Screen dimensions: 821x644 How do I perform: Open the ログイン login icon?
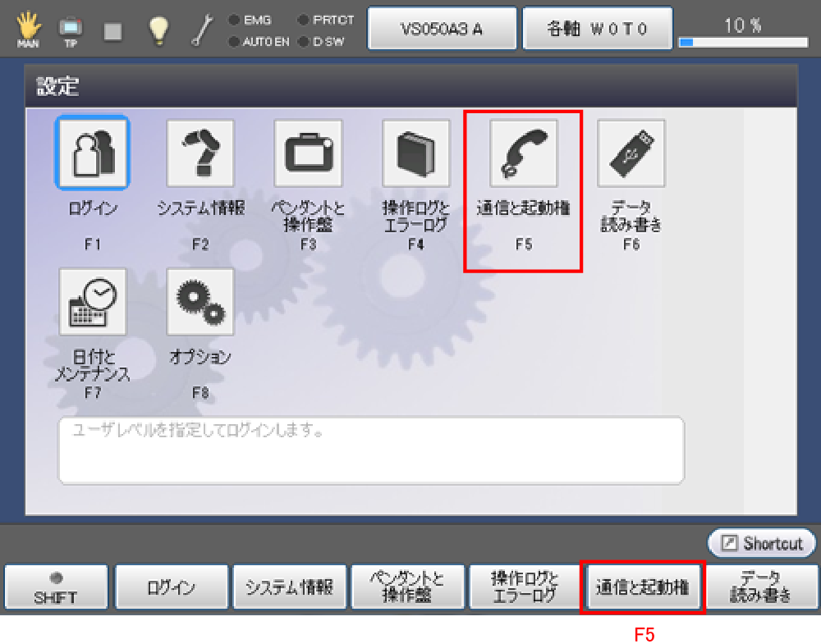point(92,153)
